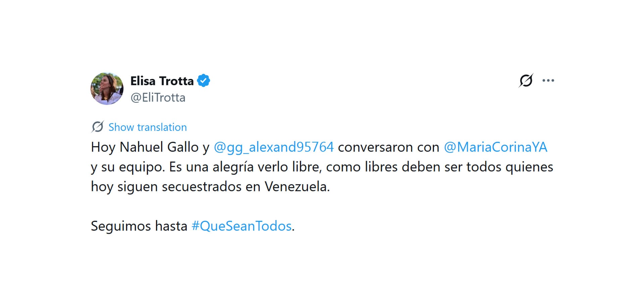
Task: Click the word Venezuela in the post
Action: point(297,187)
